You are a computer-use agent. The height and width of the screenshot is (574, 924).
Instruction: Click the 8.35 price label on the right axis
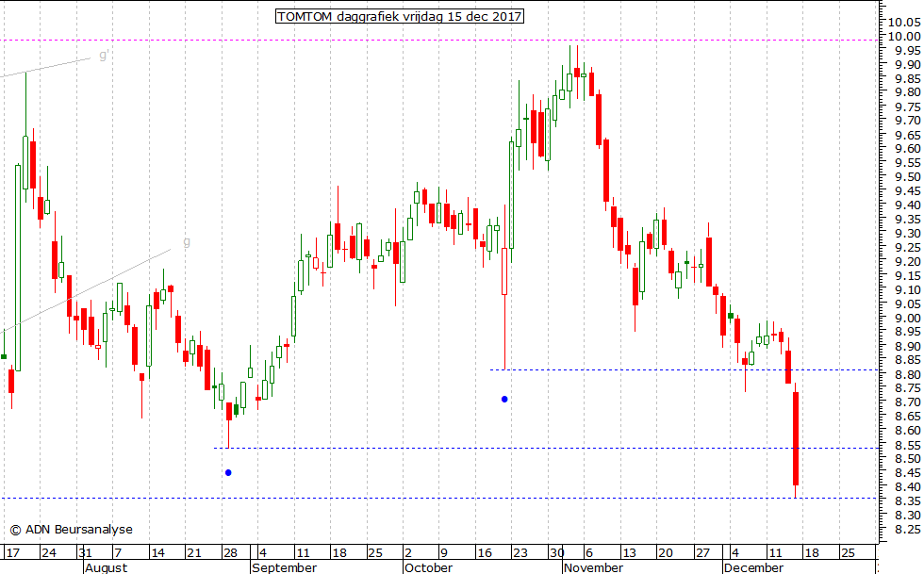907,500
